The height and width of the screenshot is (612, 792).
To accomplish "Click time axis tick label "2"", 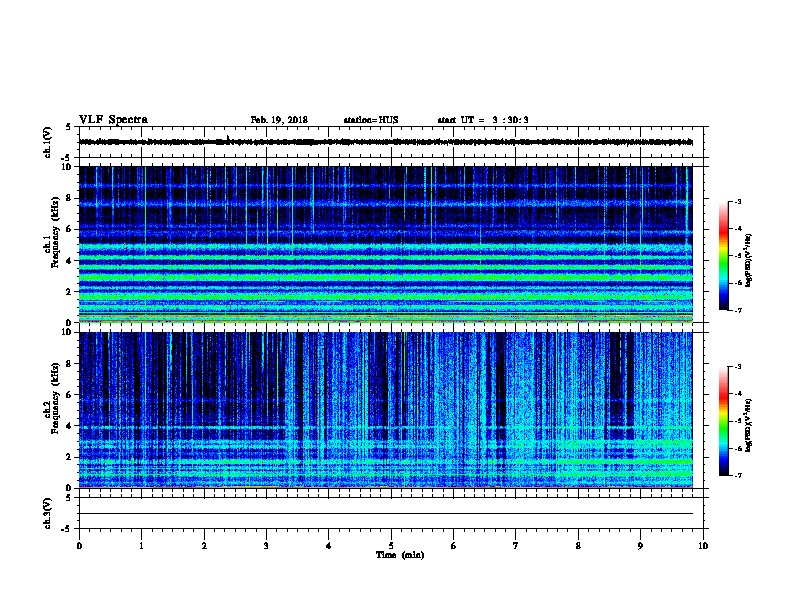I will (x=204, y=546).
